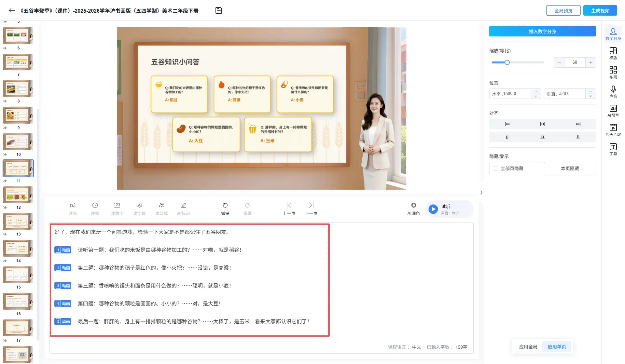Click animation tag 2 动画
Screen dimensions: 625x364
coord(63,268)
